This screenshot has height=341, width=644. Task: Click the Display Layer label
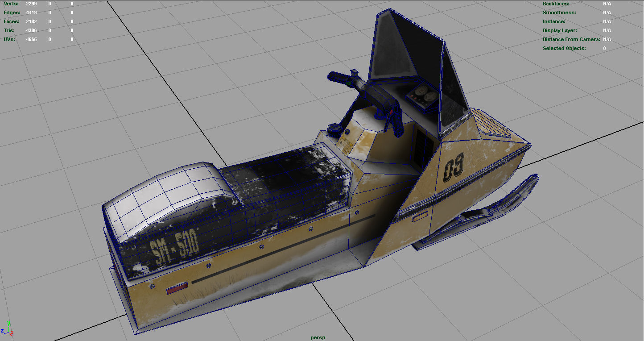pos(560,30)
